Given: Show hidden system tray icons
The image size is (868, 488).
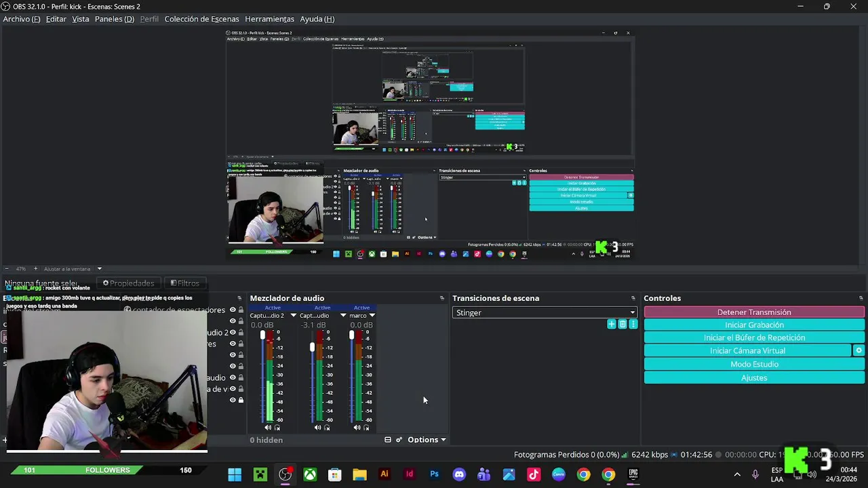Looking at the screenshot, I should (737, 474).
